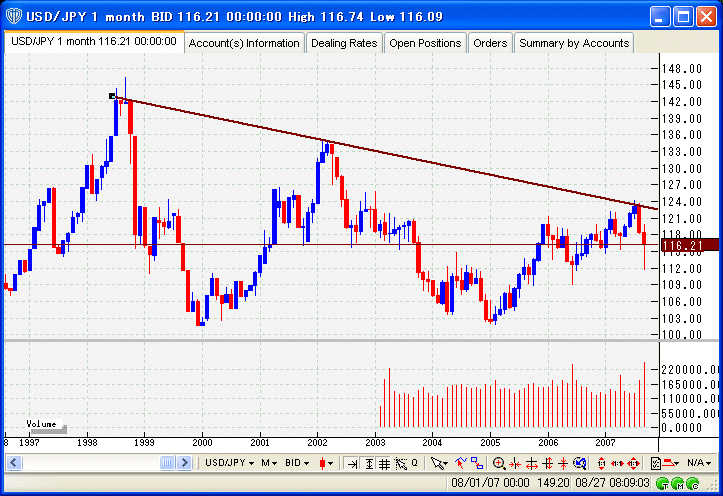Open the Account(s) Information tab
The width and height of the screenshot is (723, 496).
(x=244, y=43)
